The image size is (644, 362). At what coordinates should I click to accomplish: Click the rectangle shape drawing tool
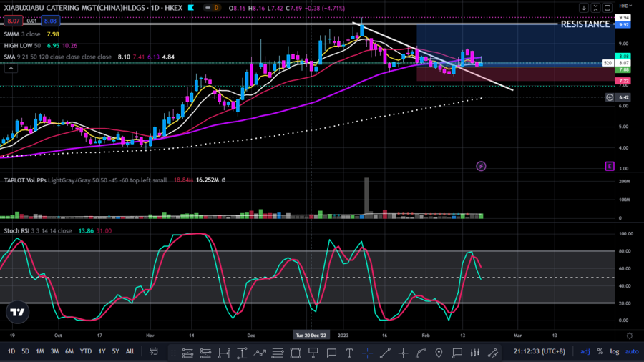point(296,352)
